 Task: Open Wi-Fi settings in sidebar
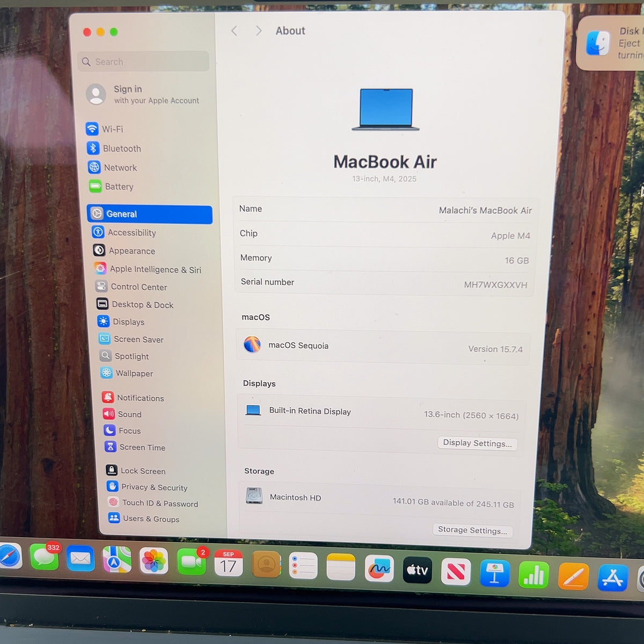[105, 129]
